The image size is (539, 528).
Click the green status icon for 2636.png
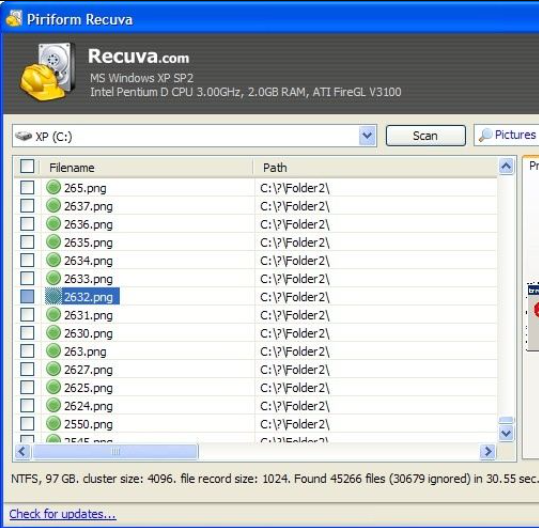pos(53,224)
